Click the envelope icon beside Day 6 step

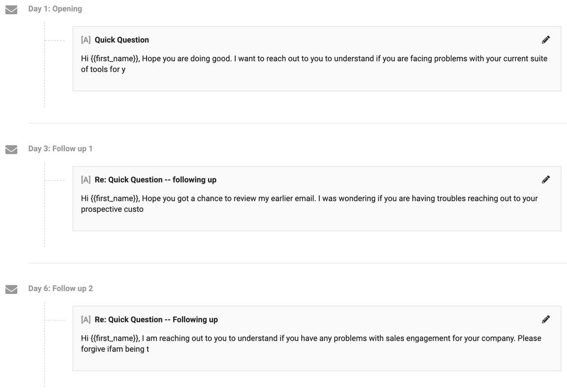tap(11, 289)
